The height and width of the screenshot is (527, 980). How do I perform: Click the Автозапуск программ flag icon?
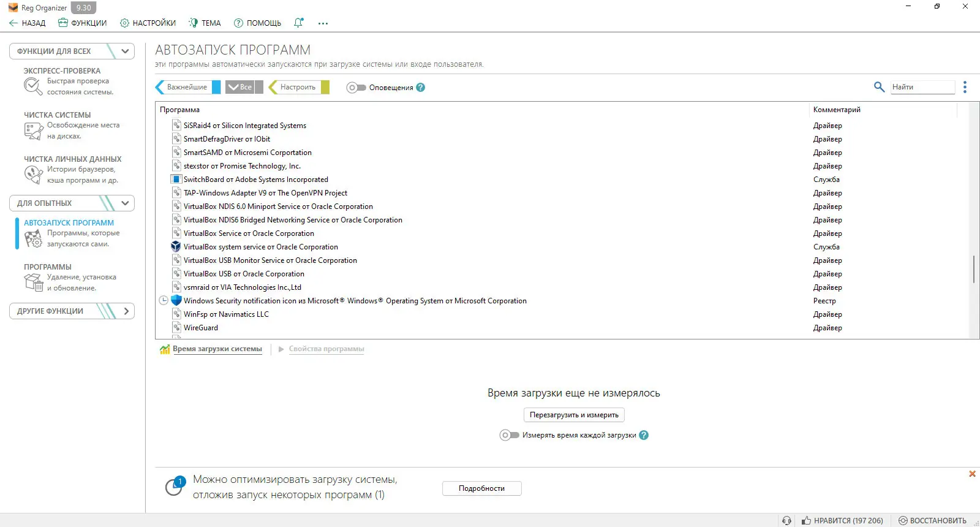point(33,238)
